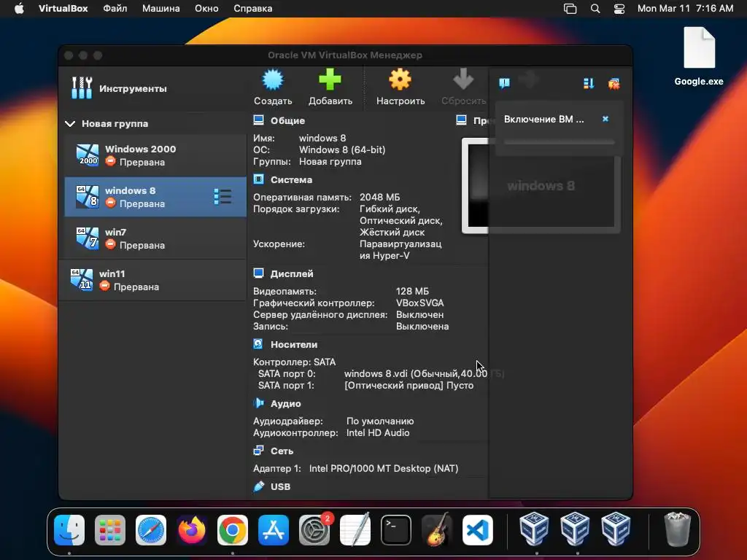747x560 pixels.
Task: Select the Windows 2000 virtual machine
Action: tap(155, 155)
